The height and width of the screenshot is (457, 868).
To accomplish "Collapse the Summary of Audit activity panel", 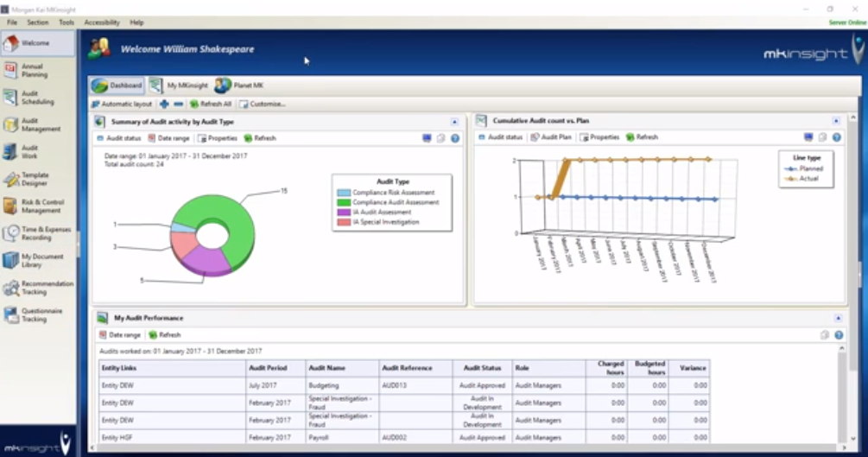I will [455, 122].
